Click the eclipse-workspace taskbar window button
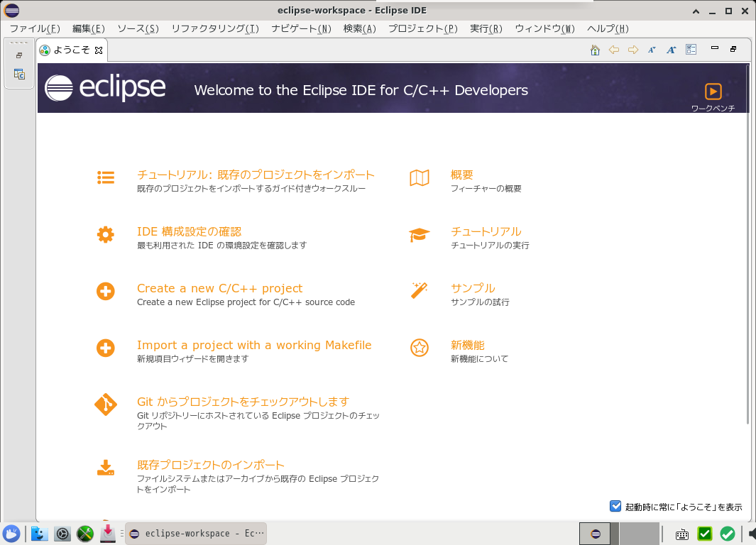756x545 pixels. [x=196, y=534]
